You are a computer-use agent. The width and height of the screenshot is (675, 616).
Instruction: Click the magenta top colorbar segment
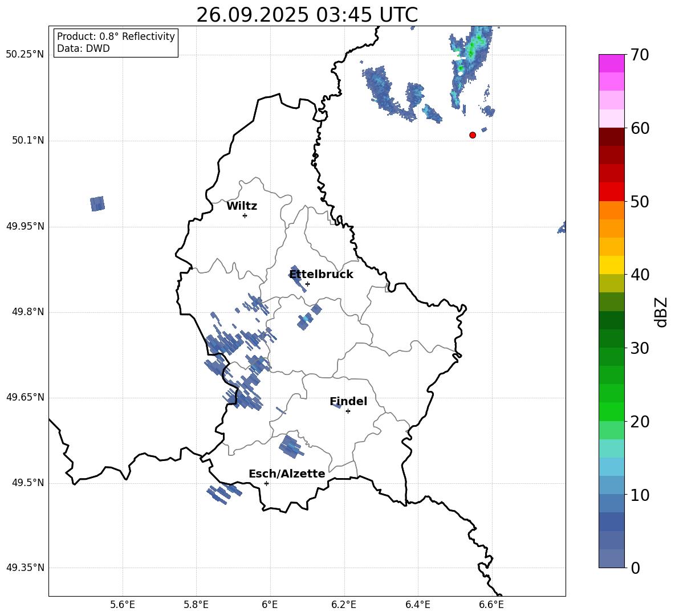(x=612, y=63)
